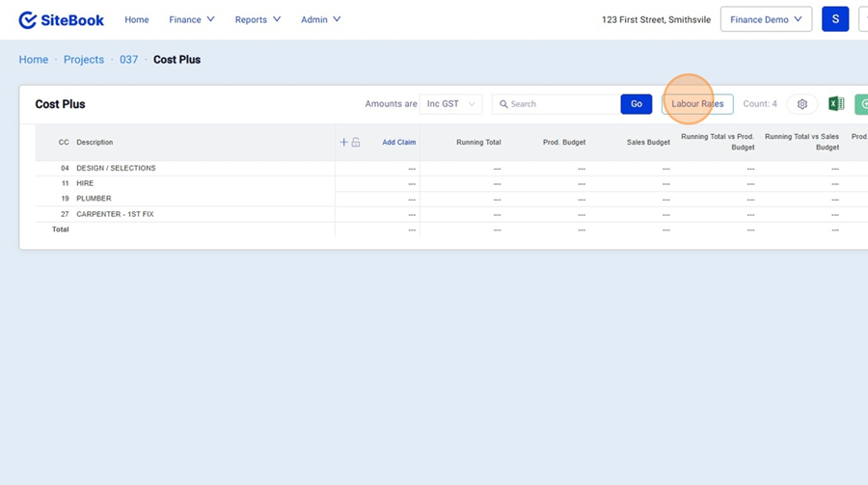Open Labour Rates
This screenshot has width=868, height=485.
pyautogui.click(x=697, y=104)
